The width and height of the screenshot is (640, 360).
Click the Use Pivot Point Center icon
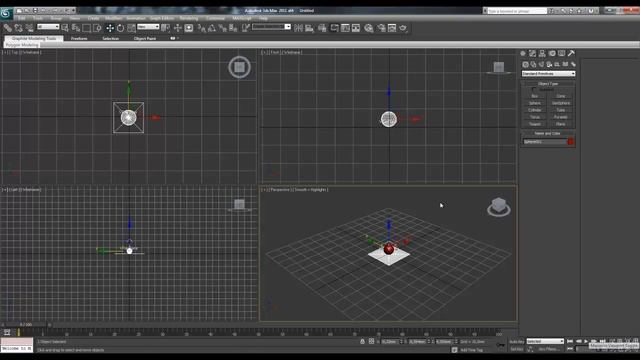(166, 28)
